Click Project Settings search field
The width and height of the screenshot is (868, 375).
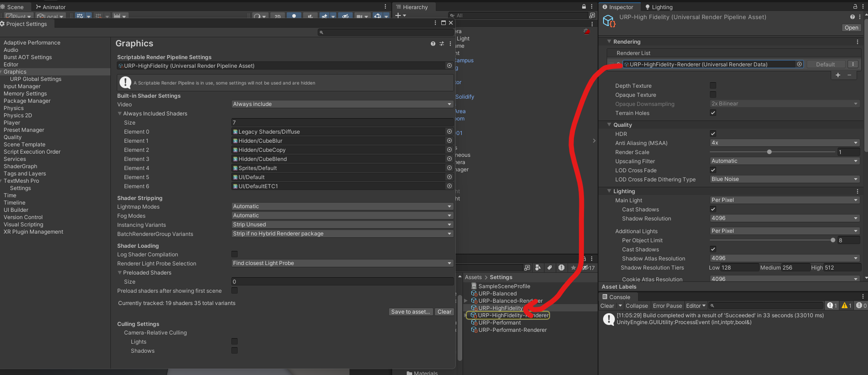tap(386, 32)
